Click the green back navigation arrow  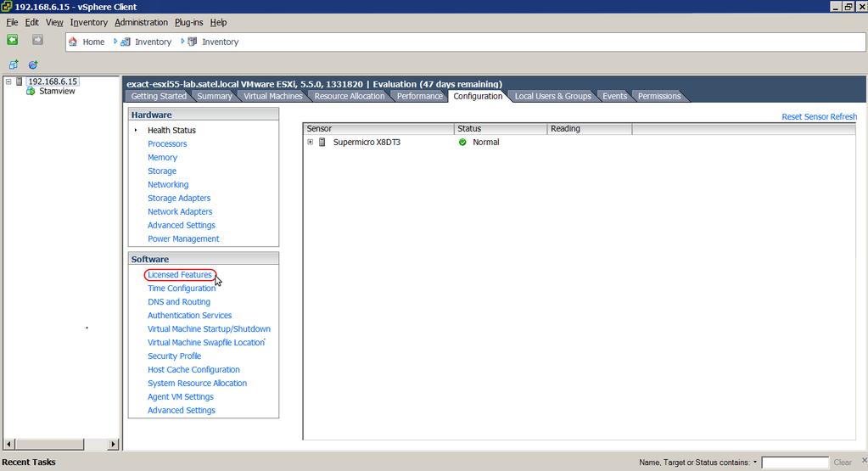coord(12,40)
